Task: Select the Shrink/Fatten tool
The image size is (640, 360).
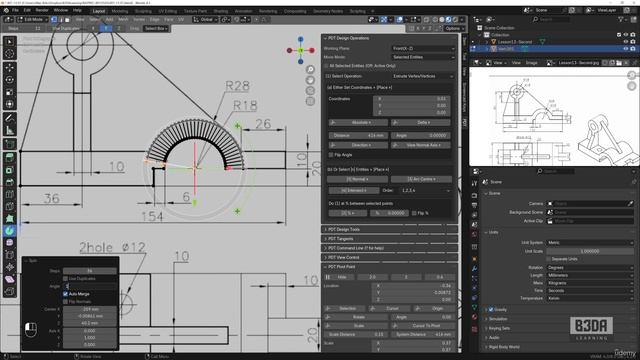Action: coord(10,267)
